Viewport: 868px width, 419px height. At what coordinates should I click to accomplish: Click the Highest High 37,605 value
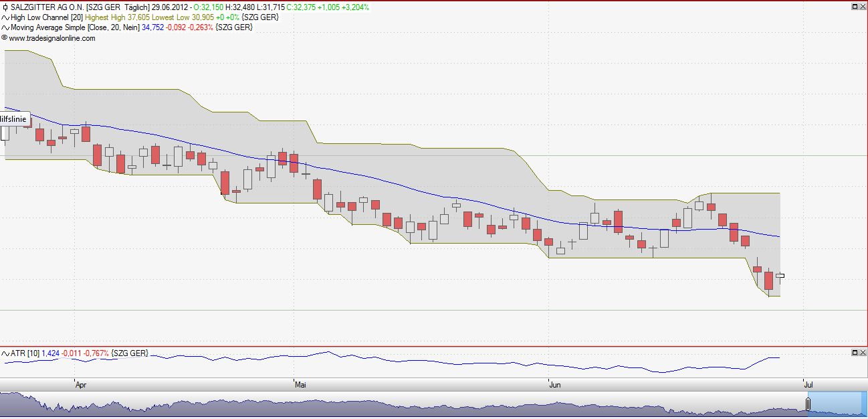pyautogui.click(x=116, y=17)
